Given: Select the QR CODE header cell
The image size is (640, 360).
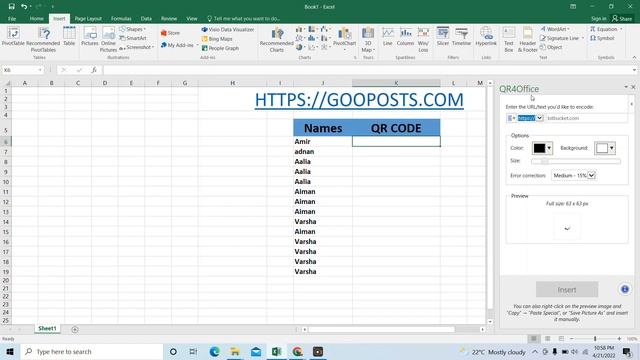Looking at the screenshot, I should (x=396, y=128).
